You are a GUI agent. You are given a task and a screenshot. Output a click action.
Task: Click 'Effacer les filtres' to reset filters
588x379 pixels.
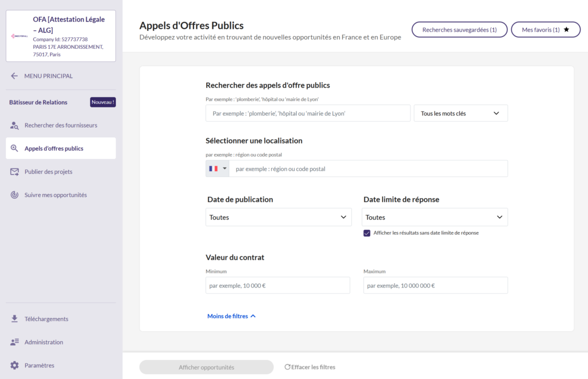(x=310, y=367)
